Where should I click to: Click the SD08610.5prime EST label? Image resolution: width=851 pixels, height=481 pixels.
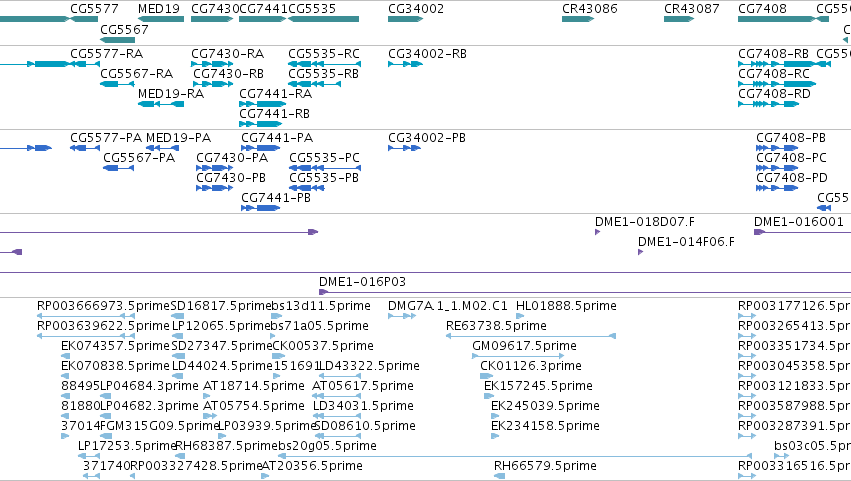(365, 426)
